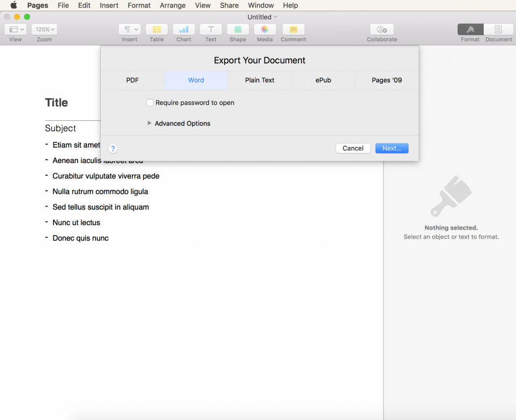Choose the Pages '09 tab
The image size is (516, 420).
386,80
